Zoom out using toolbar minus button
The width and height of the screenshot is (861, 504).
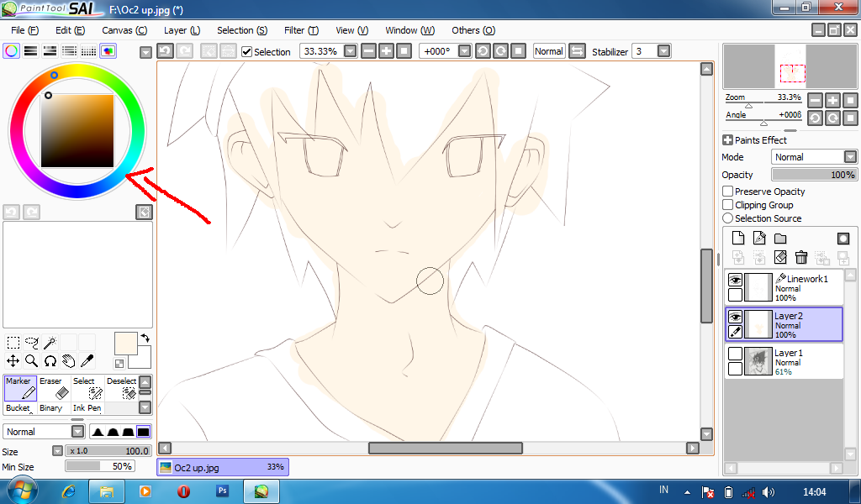[x=368, y=51]
